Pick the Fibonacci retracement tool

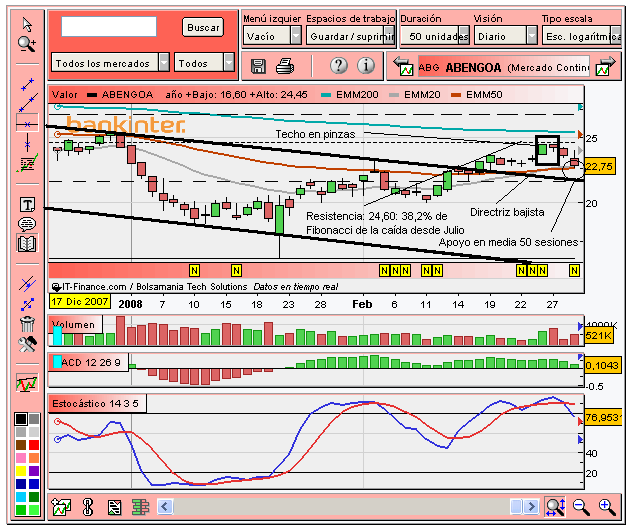(x=27, y=163)
